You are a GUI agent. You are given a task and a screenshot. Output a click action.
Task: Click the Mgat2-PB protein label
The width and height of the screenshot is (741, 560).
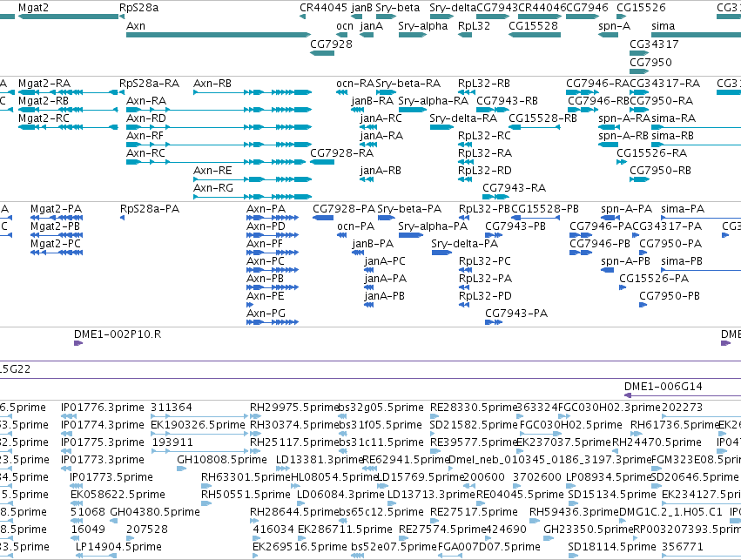[55, 226]
